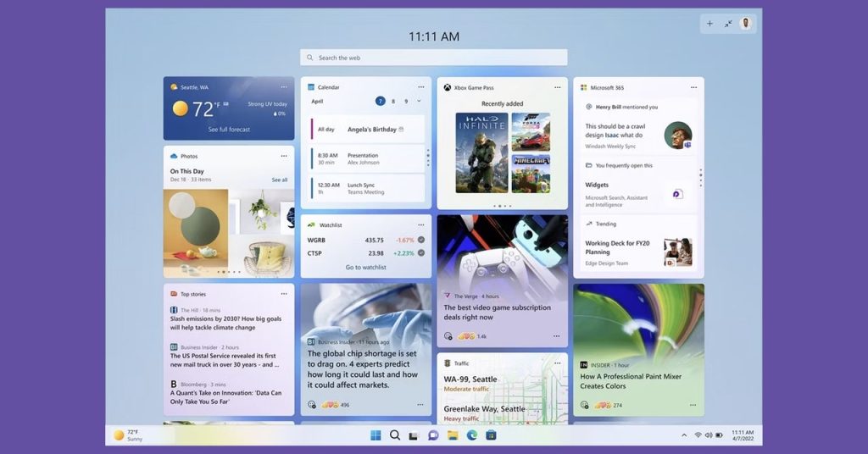This screenshot has width=868, height=454.
Task: Toggle the CTSP stock checkmark in Watchlist
Action: (x=421, y=253)
